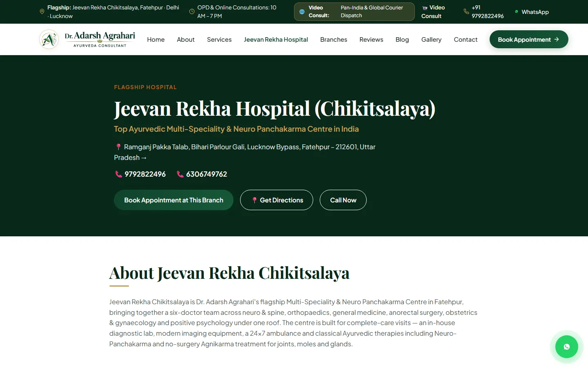Click Book Appointment at This Branch

coord(174,200)
